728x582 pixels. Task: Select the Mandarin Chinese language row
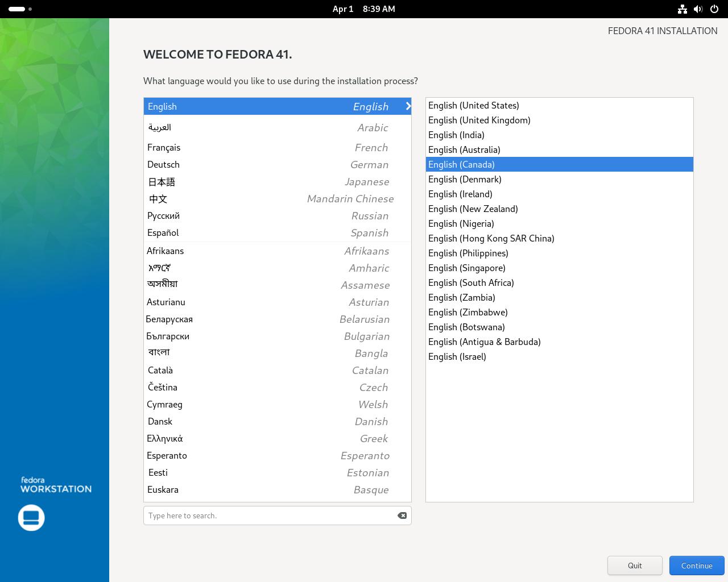(x=278, y=198)
